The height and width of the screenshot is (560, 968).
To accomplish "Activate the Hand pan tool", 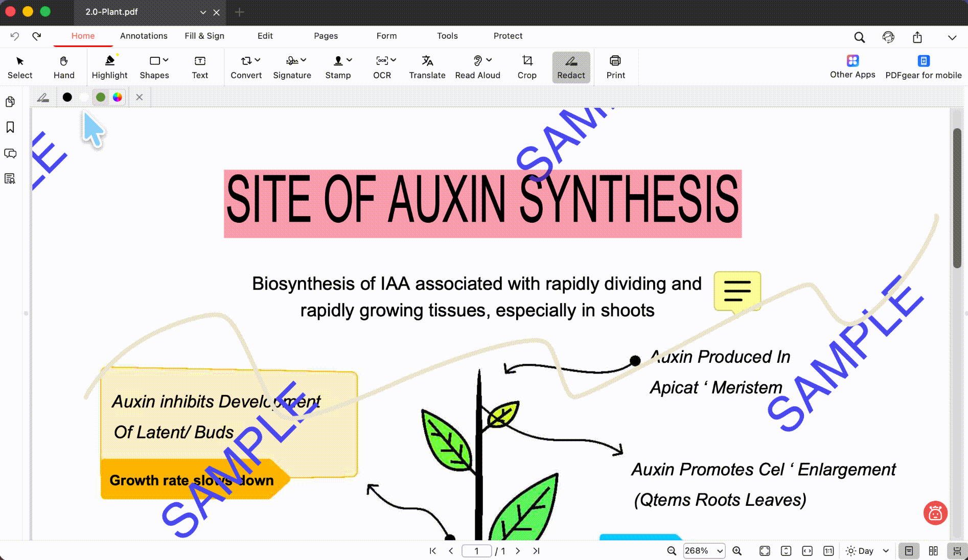I will (64, 67).
